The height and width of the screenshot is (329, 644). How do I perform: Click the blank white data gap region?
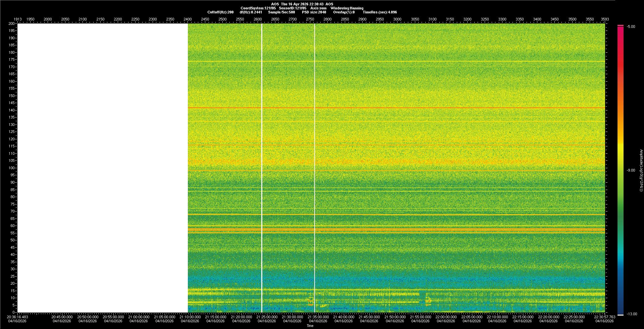102,168
